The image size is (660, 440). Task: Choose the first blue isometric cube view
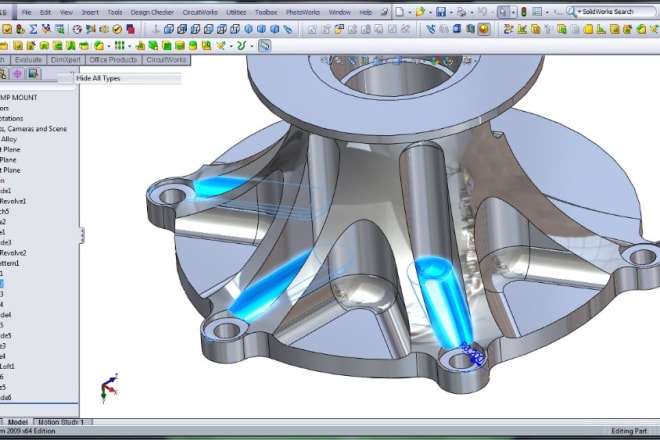click(x=248, y=29)
